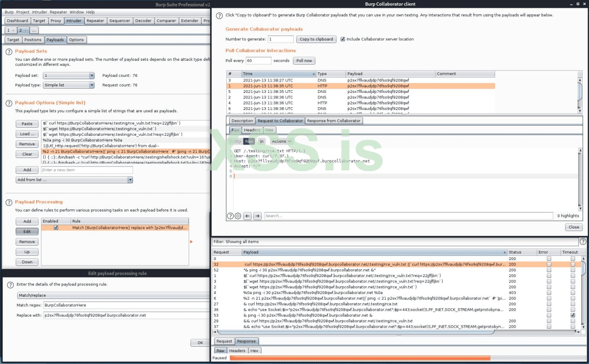Viewport: 589px width, 364px height.
Task: Open help icon beside the message editor search
Action: click(231, 216)
